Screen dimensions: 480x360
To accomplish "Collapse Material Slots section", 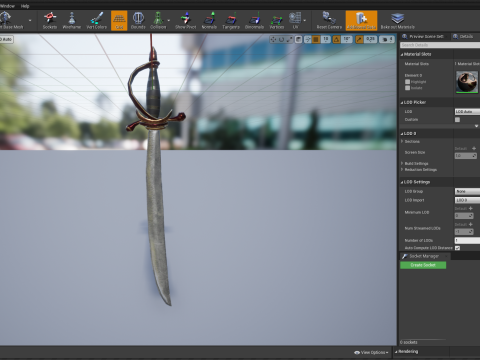I will [402, 54].
